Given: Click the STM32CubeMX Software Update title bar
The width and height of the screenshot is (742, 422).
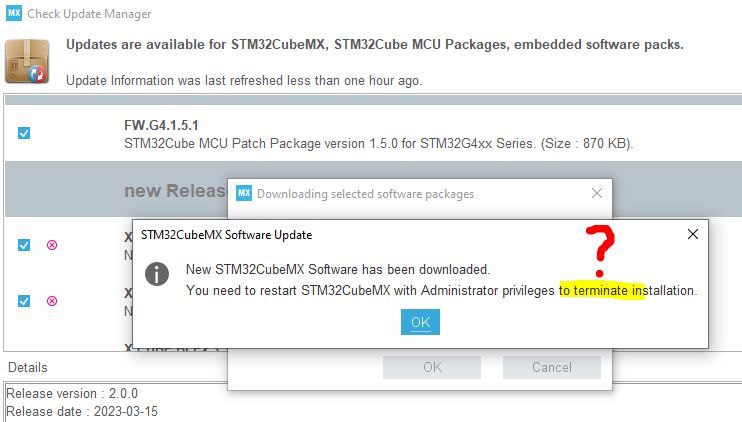Looking at the screenshot, I should pyautogui.click(x=400, y=235).
